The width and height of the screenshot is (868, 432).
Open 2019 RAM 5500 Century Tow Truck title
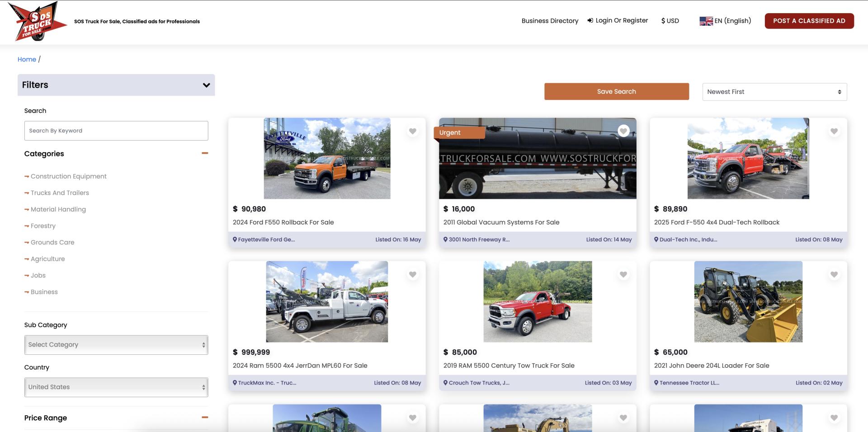509,366
